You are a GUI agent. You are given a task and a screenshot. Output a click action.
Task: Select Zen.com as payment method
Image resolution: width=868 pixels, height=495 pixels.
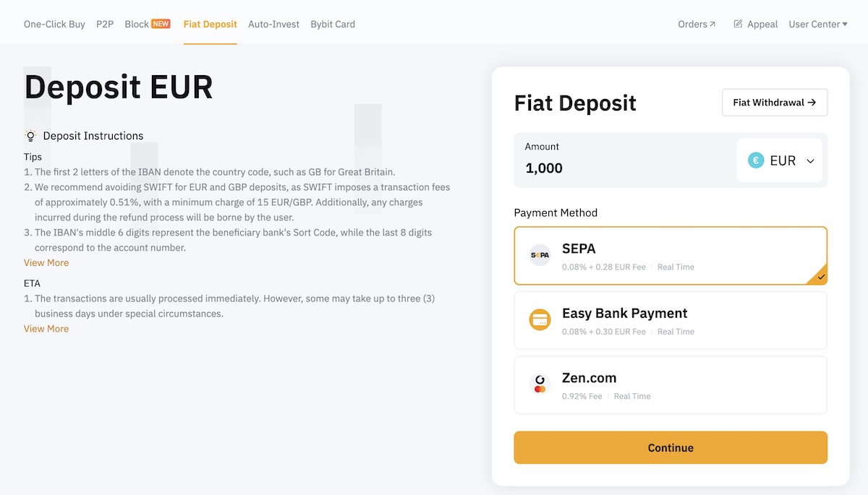coord(670,384)
